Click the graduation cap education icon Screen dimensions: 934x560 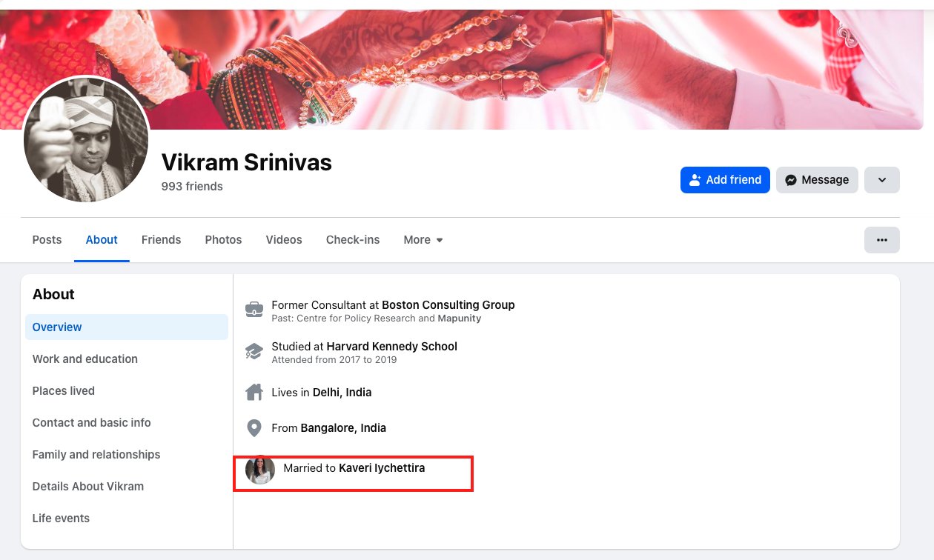click(x=254, y=351)
